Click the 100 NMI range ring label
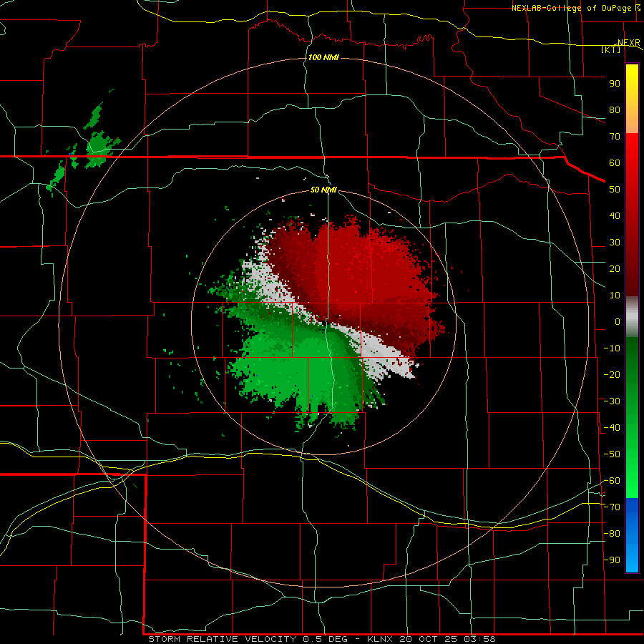 pos(323,57)
